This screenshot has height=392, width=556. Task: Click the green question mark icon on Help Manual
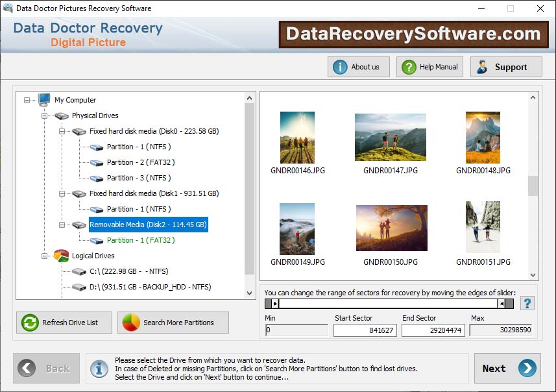[x=408, y=66]
